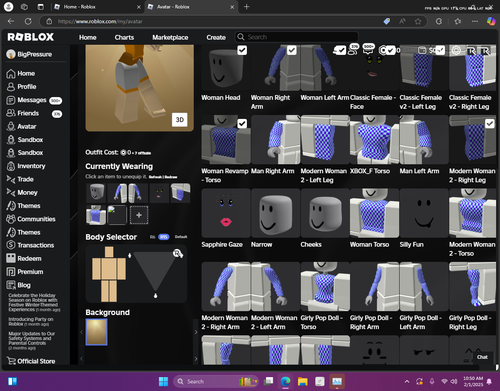Select the Default body option
The image size is (500, 391).
point(181,237)
